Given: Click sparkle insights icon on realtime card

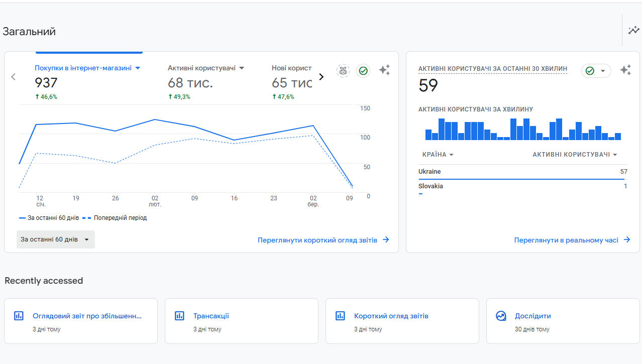Looking at the screenshot, I should coord(625,70).
